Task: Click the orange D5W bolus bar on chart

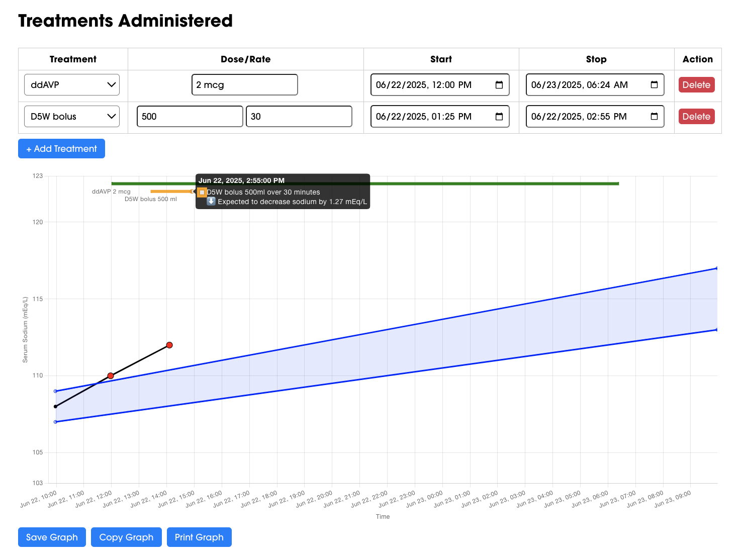Action: [x=171, y=192]
